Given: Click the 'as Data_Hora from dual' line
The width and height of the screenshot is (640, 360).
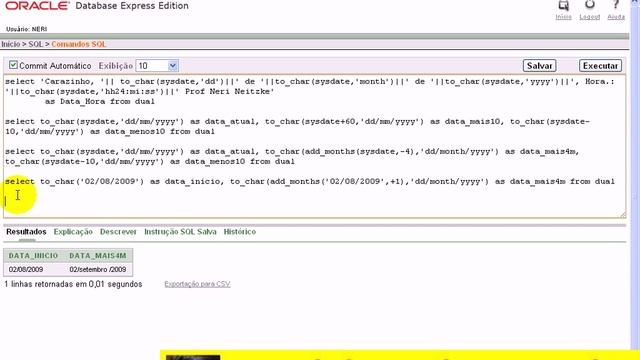Looking at the screenshot, I should [x=100, y=101].
